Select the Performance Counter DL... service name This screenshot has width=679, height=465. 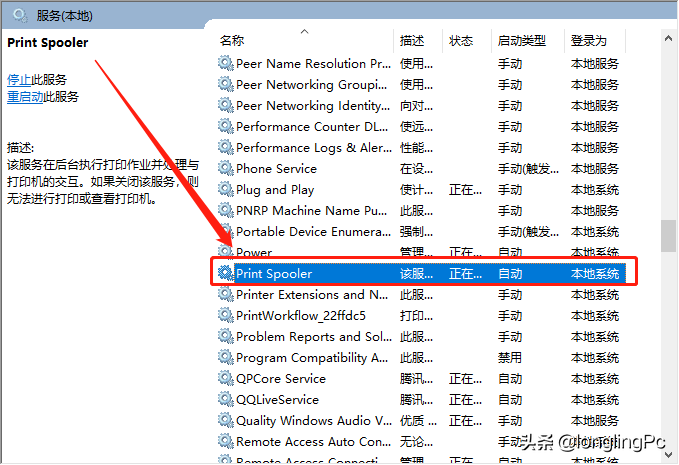[x=312, y=126]
